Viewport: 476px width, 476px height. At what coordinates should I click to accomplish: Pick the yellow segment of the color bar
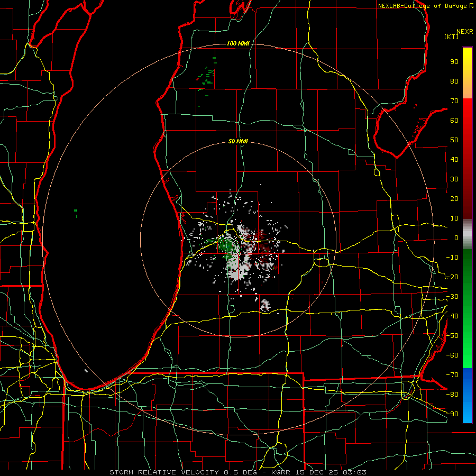467,73
